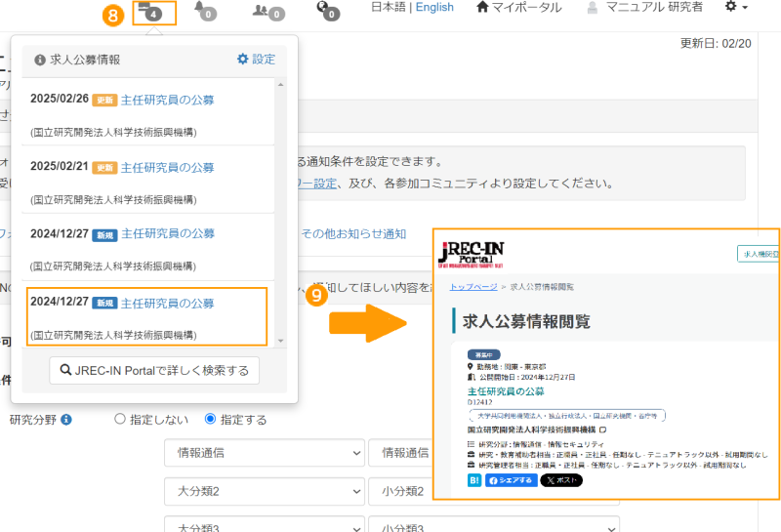Click the 大学共同利用機関法人 category tag
This screenshot has height=532, width=781.
point(567,416)
